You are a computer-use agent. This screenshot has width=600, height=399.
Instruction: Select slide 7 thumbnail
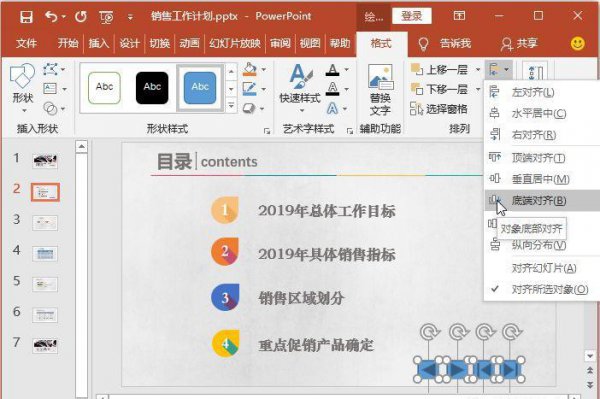click(45, 345)
